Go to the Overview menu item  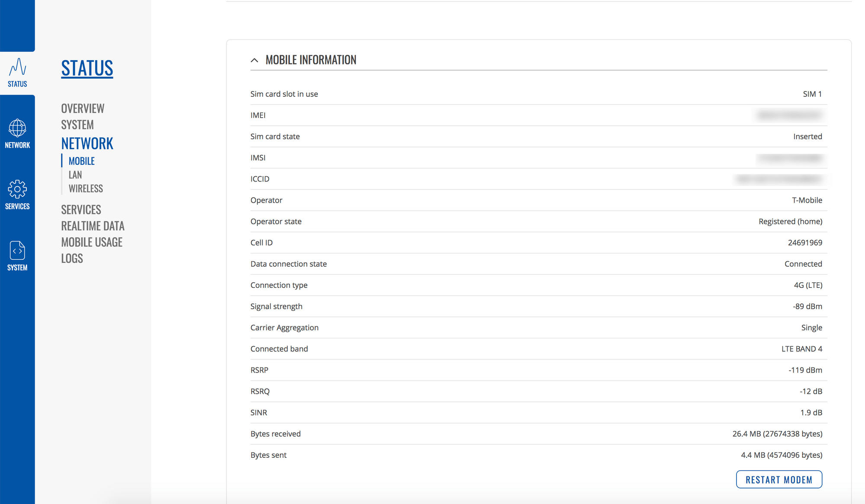pos(83,108)
